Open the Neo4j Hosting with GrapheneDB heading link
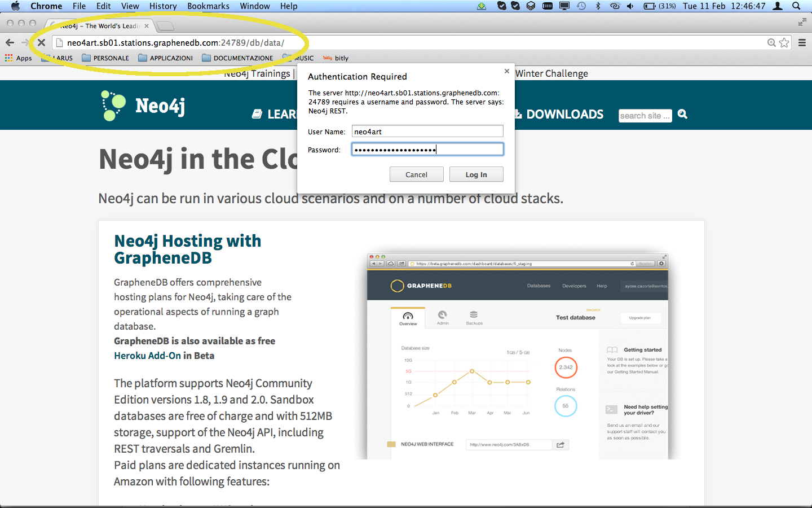812x508 pixels. point(187,249)
